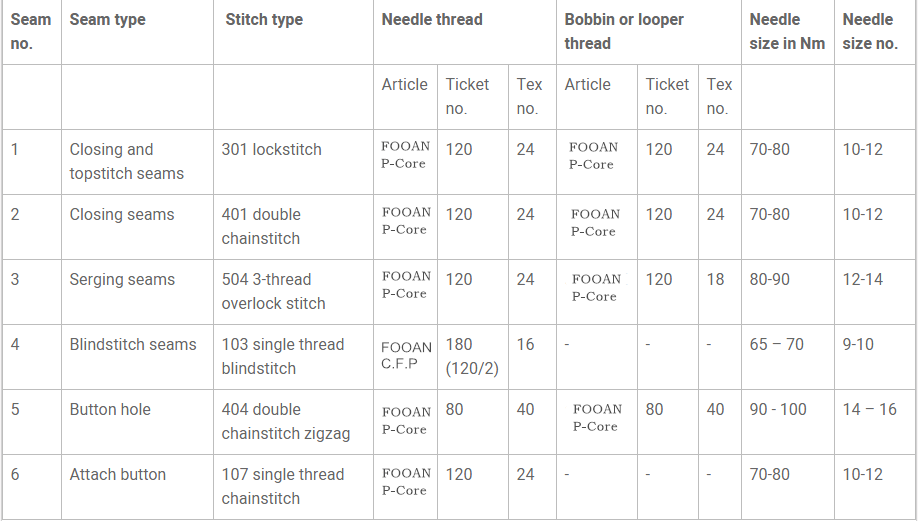Click 'Closing and topstitch seams' cell

point(138,162)
